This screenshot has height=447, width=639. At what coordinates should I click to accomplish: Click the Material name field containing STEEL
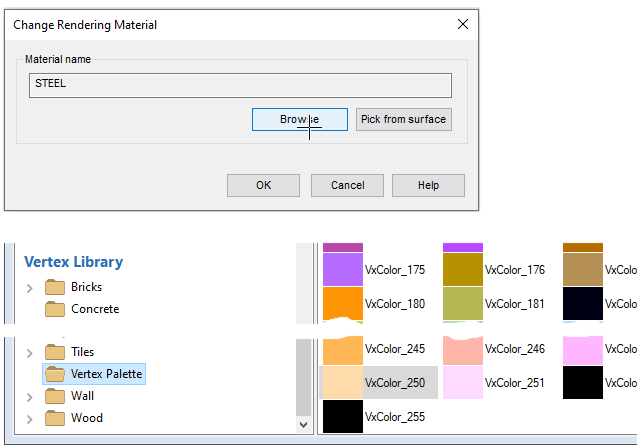[x=240, y=85]
